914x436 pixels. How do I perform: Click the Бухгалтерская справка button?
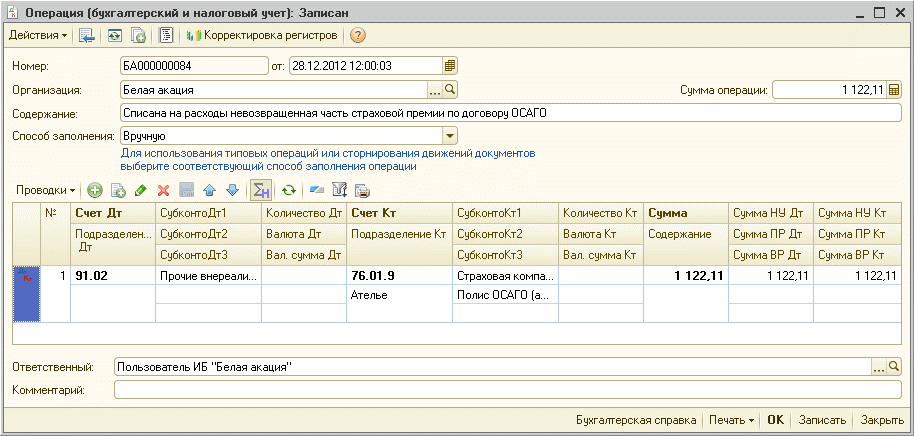[636, 420]
